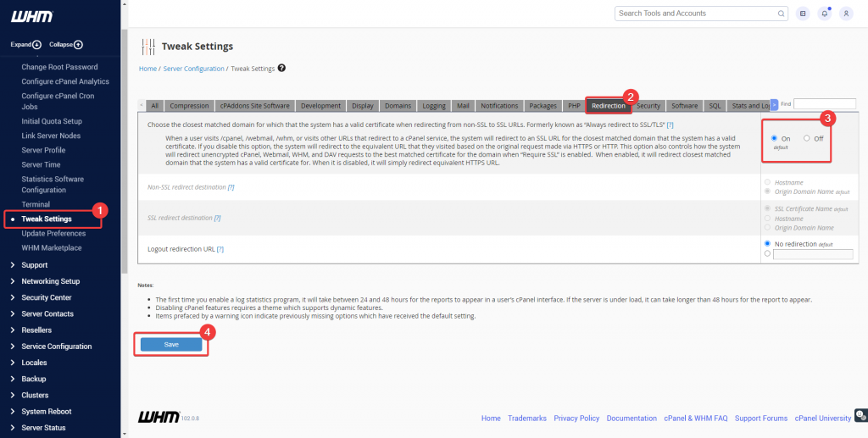Open the notifications bell icon
This screenshot has height=438, width=868.
[824, 14]
